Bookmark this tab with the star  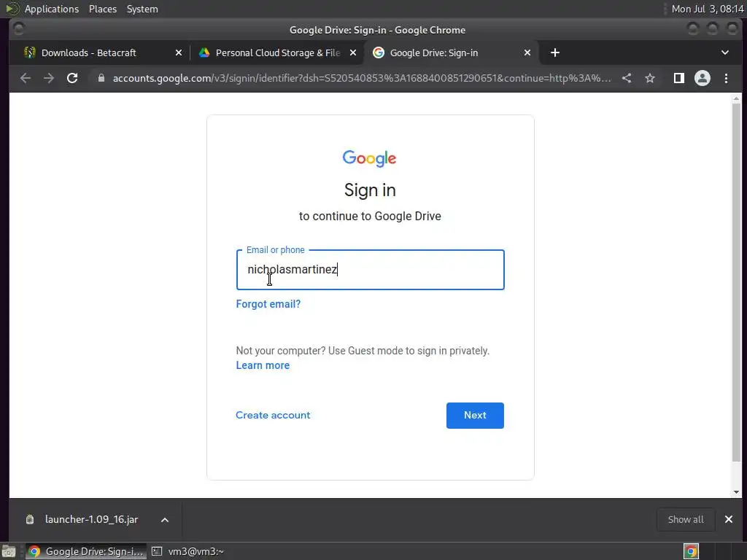point(650,78)
